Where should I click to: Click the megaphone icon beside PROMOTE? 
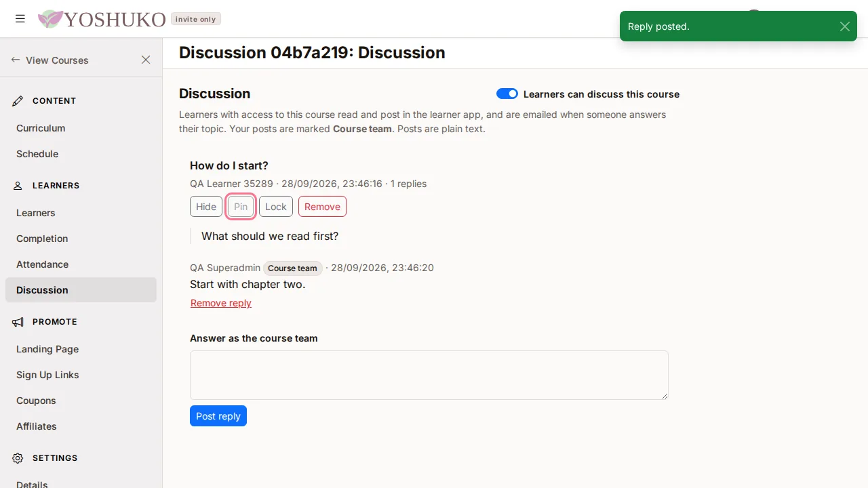tap(18, 322)
